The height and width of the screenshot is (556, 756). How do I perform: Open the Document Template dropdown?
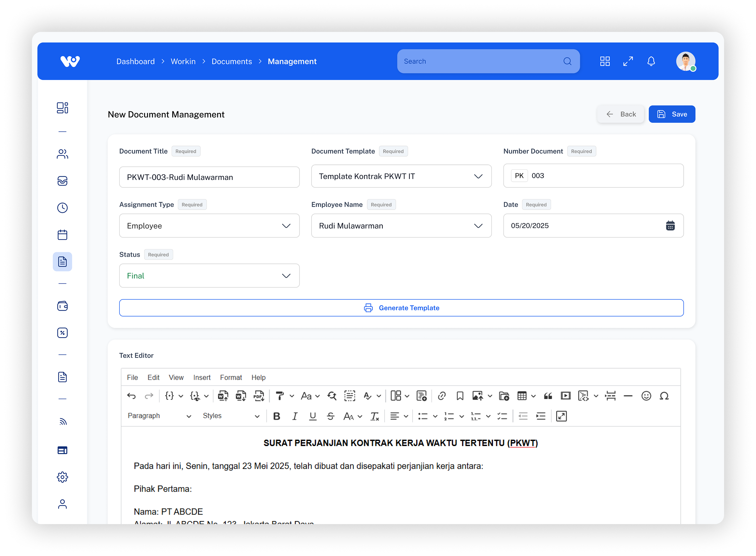click(x=401, y=176)
